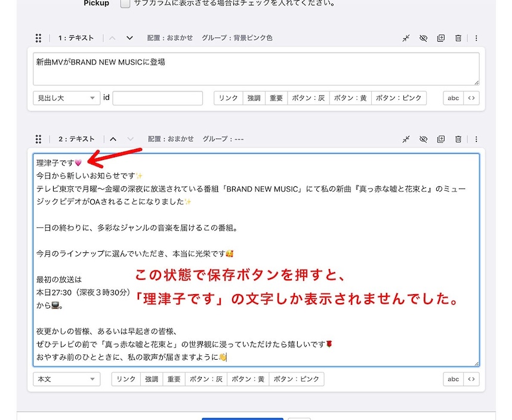
Task: Click リンク button in block 1 toolbar
Action: (228, 98)
